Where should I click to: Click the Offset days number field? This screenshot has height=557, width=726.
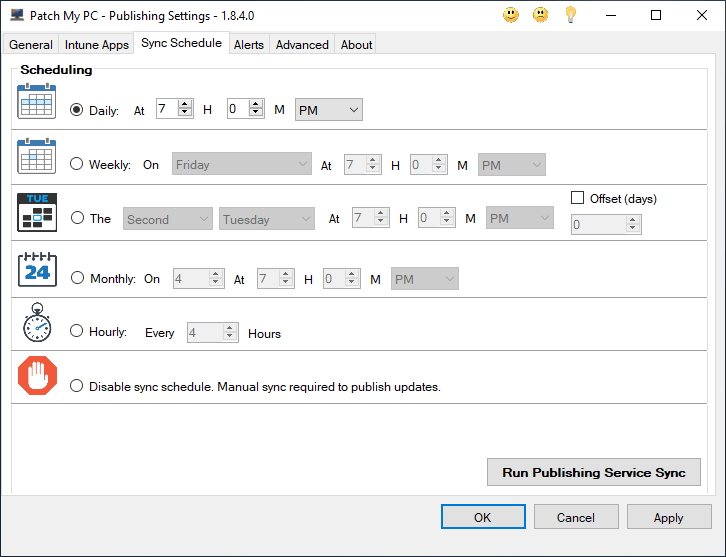[x=599, y=225]
